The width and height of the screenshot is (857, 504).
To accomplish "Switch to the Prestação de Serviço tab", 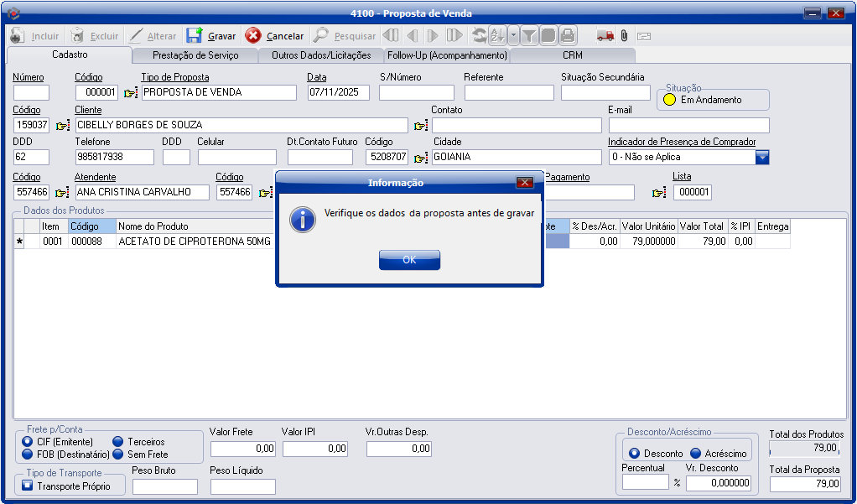I will click(195, 55).
